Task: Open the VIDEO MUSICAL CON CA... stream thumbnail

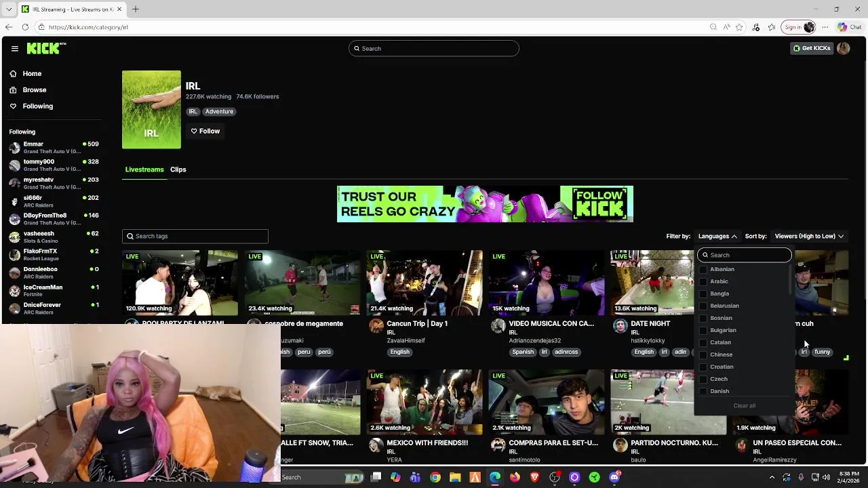Action: [x=547, y=283]
